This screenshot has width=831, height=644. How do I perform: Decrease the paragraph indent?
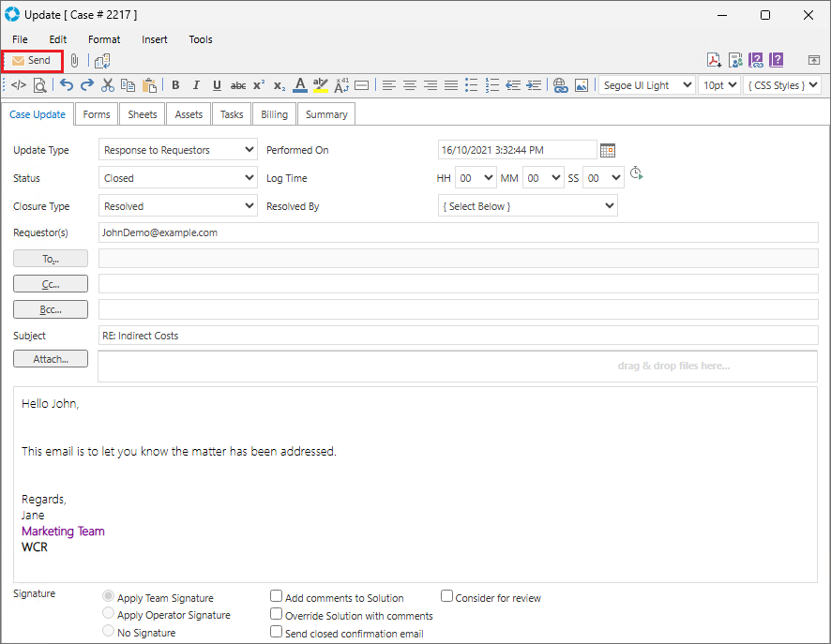(x=513, y=85)
